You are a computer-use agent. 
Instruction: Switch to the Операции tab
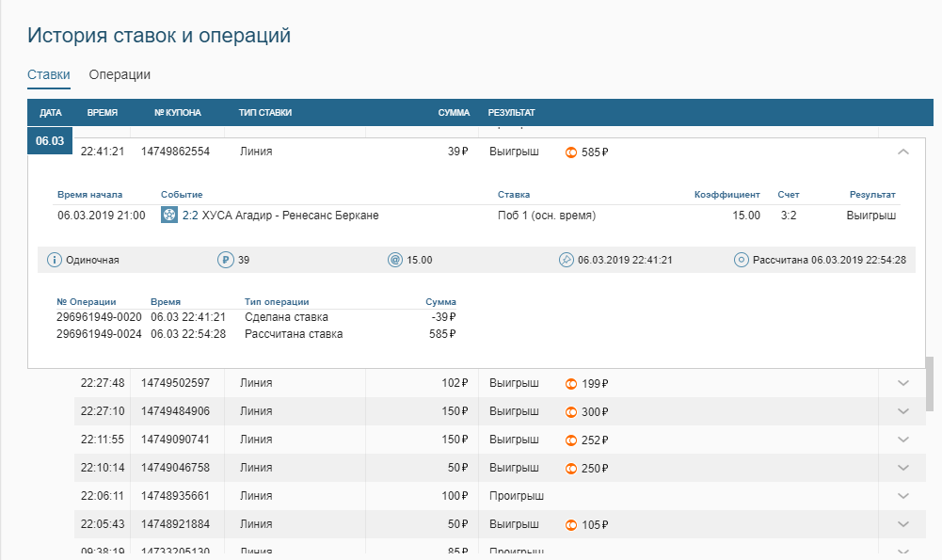[x=120, y=74]
